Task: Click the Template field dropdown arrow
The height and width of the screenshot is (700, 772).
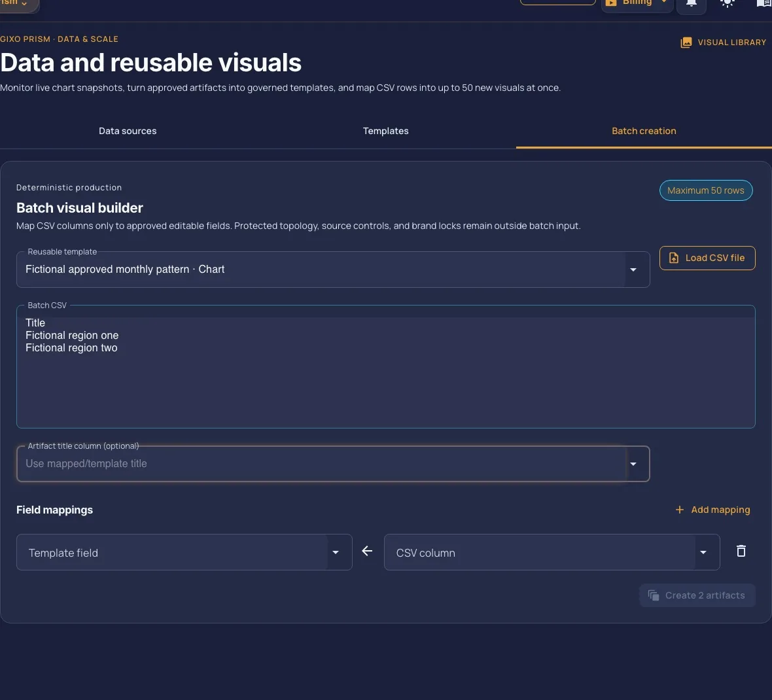Action: coord(335,553)
